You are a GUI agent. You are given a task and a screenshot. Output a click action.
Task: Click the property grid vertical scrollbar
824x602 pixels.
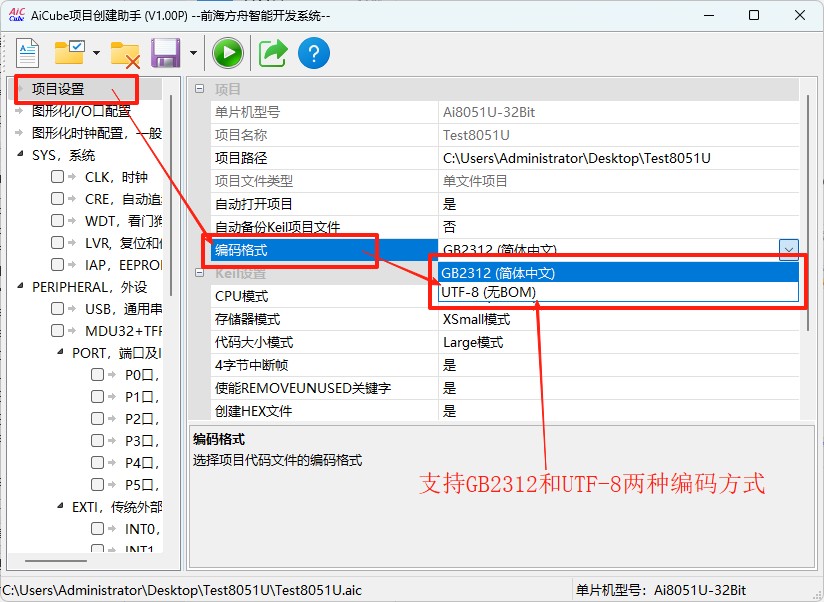tap(808, 213)
